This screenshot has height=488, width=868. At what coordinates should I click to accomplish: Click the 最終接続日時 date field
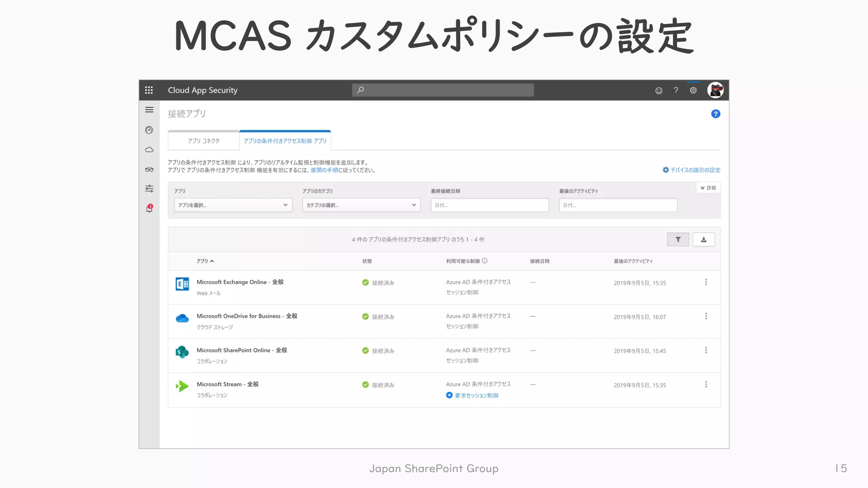point(490,205)
